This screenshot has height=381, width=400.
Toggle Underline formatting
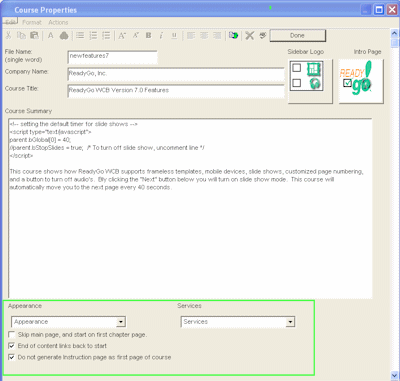[x=174, y=35]
